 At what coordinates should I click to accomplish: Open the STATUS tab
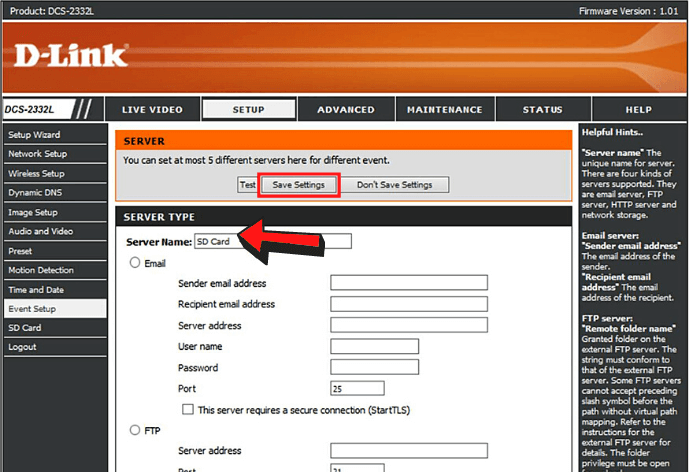click(x=543, y=109)
